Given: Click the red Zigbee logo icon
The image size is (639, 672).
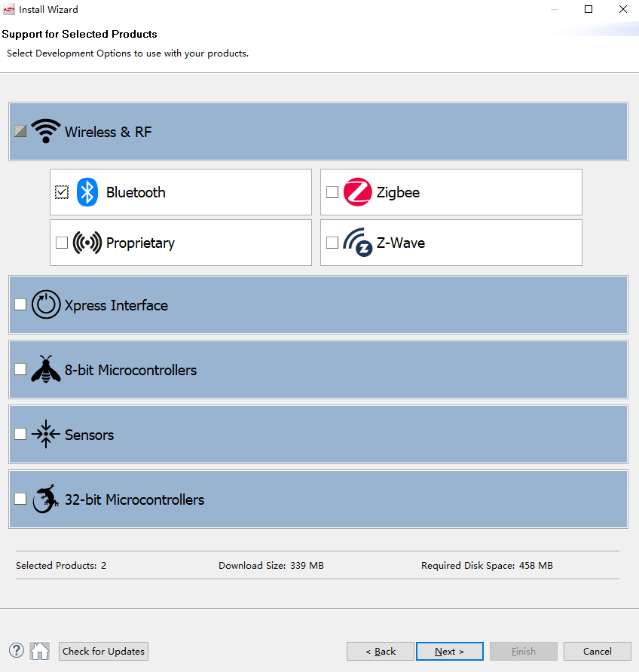Looking at the screenshot, I should [357, 192].
